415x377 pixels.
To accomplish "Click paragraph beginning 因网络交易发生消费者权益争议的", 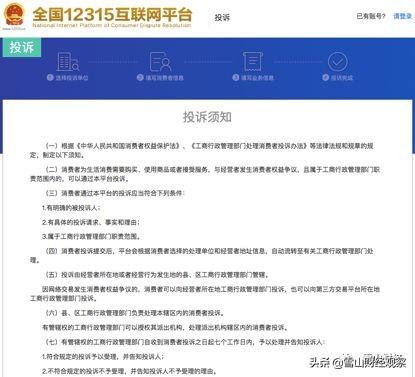I will tap(205, 294).
